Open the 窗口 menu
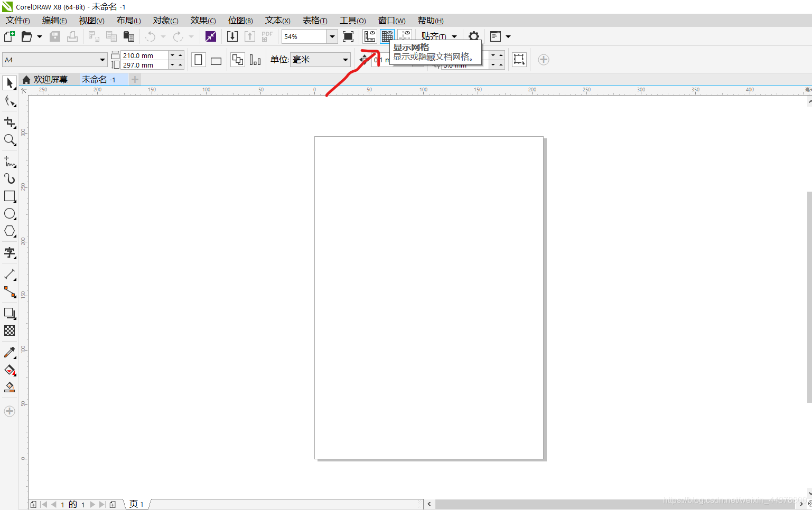The height and width of the screenshot is (510, 812). [x=391, y=21]
